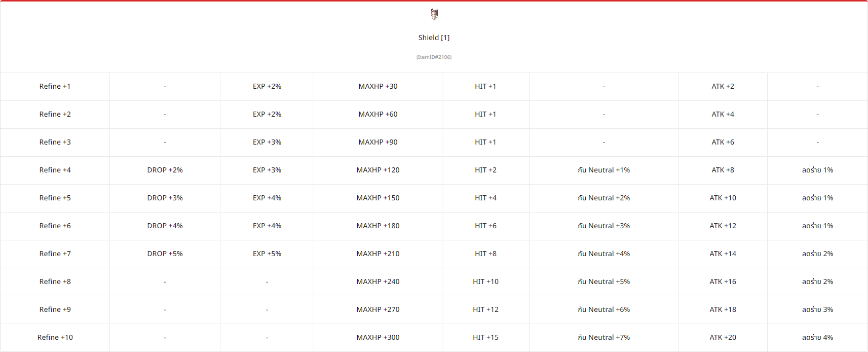This screenshot has height=352, width=868.
Task: Click the ATK +2 cell
Action: point(723,86)
